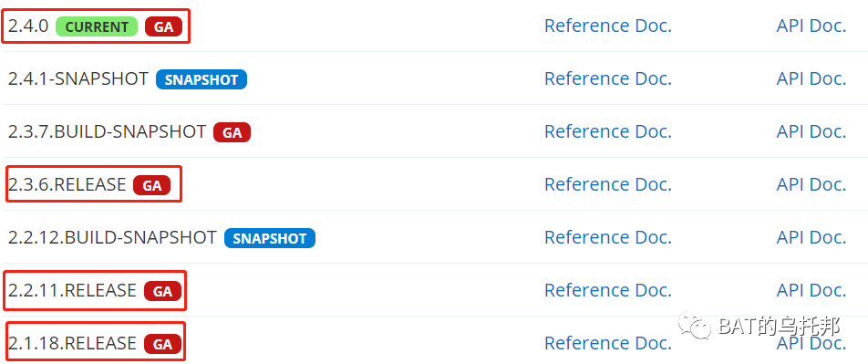This screenshot has height=364, width=868.
Task: Click the SNAPSHOT badge beside 2.4.1-SNAPSHOT
Action: [201, 79]
